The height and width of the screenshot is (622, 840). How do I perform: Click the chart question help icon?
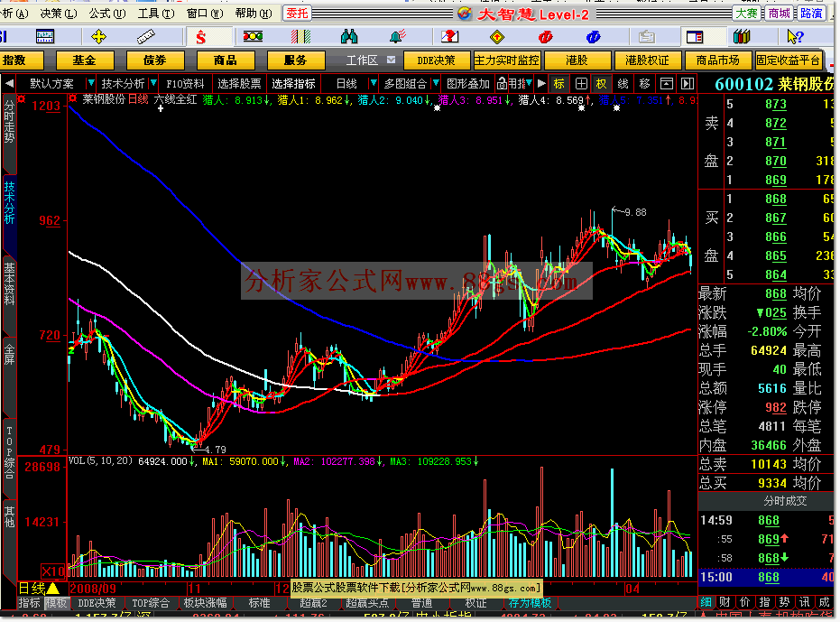[449, 37]
